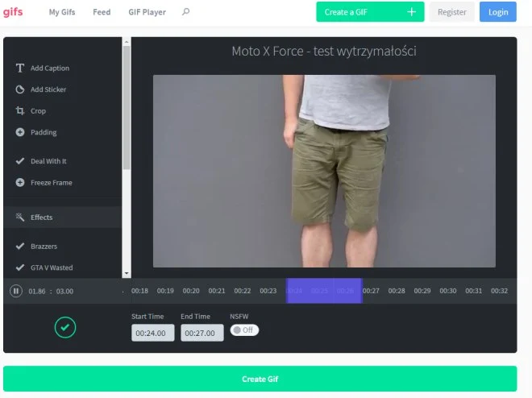Click the large Create Gif button

click(x=260, y=379)
